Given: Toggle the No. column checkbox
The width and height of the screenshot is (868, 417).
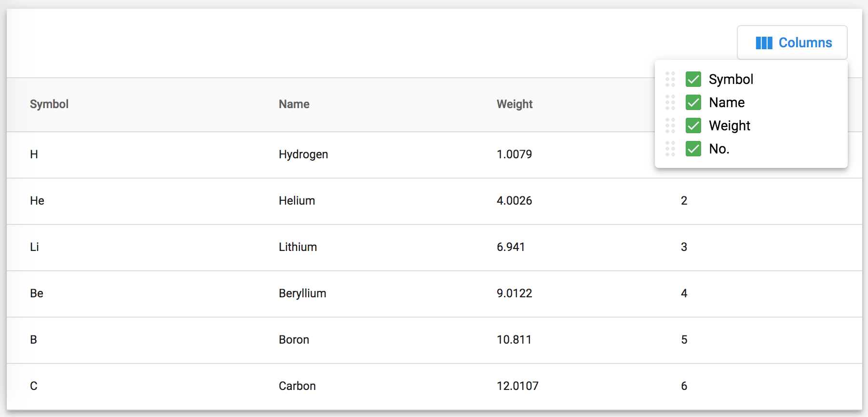Looking at the screenshot, I should 693,149.
